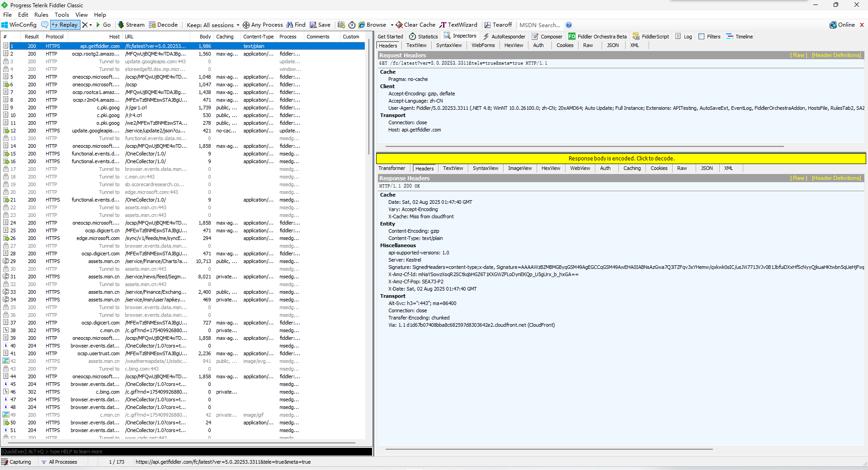Click the All Processes filter in status bar
868x470 pixels.
tap(59, 462)
